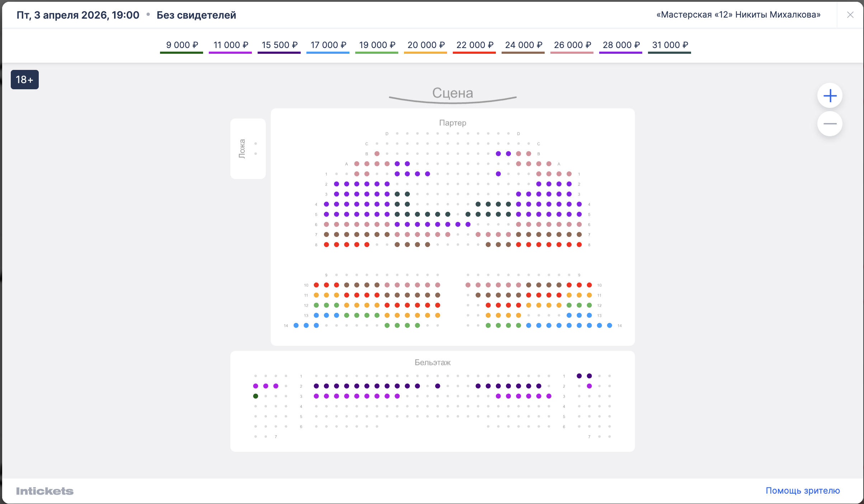This screenshot has height=504, width=864.
Task: Zoom in the seating map with plus button
Action: (x=830, y=96)
